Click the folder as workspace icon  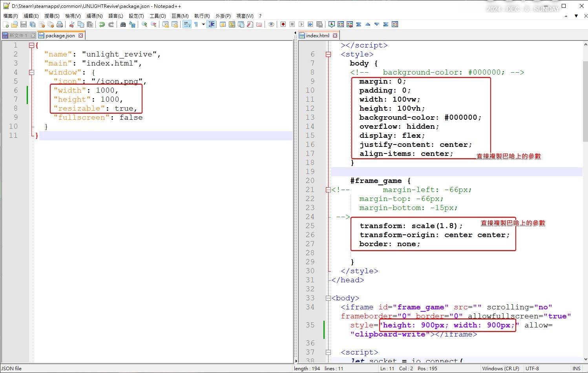259,24
